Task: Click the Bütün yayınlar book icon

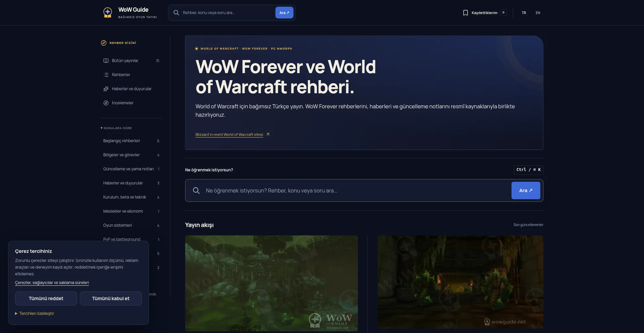Action: click(x=106, y=61)
